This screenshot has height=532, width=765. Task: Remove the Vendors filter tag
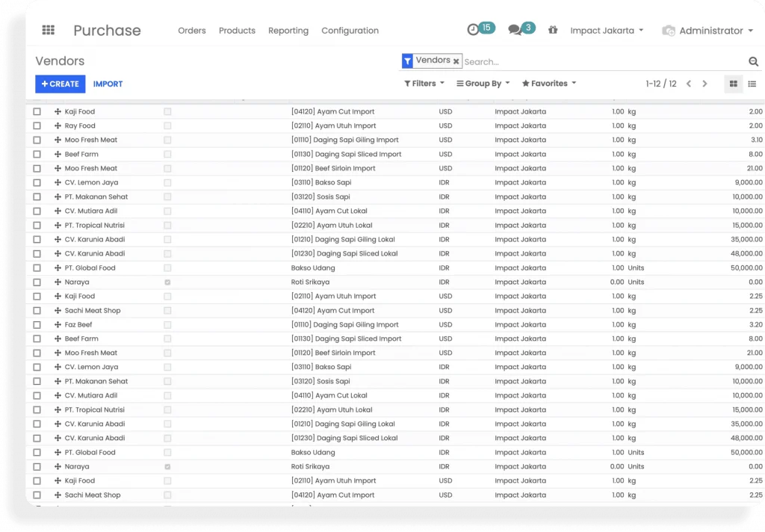(x=456, y=61)
